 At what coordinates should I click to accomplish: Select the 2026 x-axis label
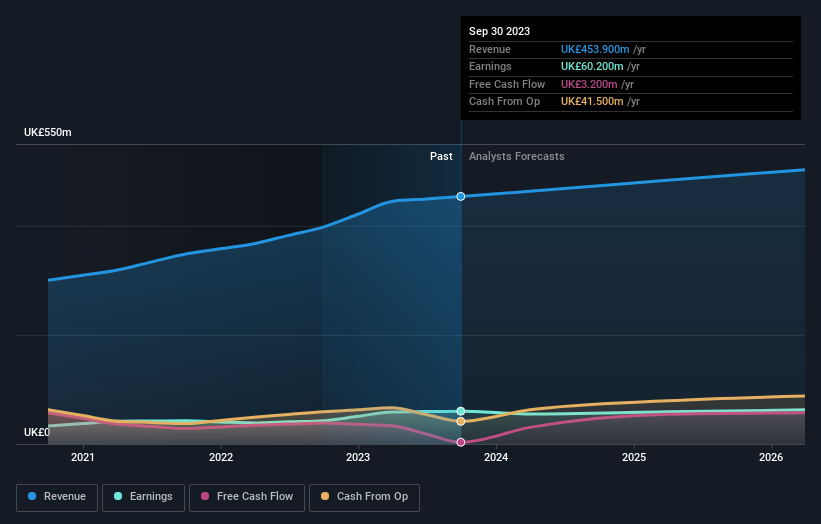pyautogui.click(x=771, y=457)
